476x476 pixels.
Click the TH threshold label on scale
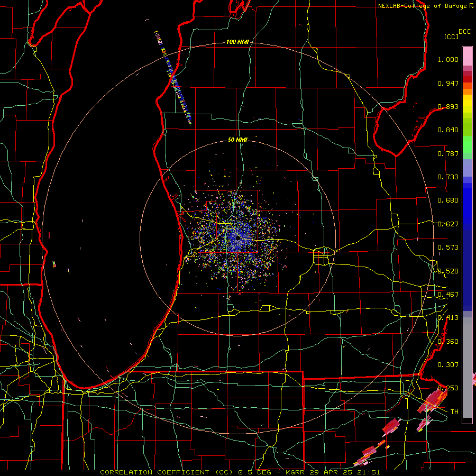click(454, 412)
